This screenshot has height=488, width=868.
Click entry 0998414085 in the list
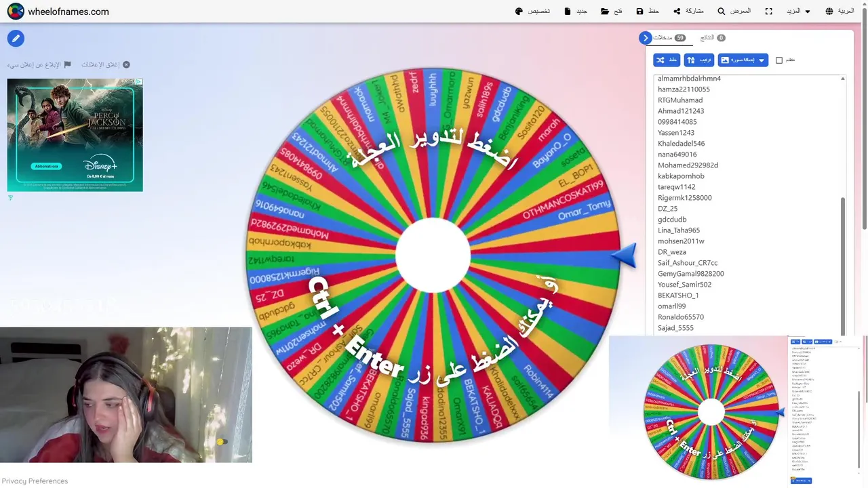(x=677, y=122)
